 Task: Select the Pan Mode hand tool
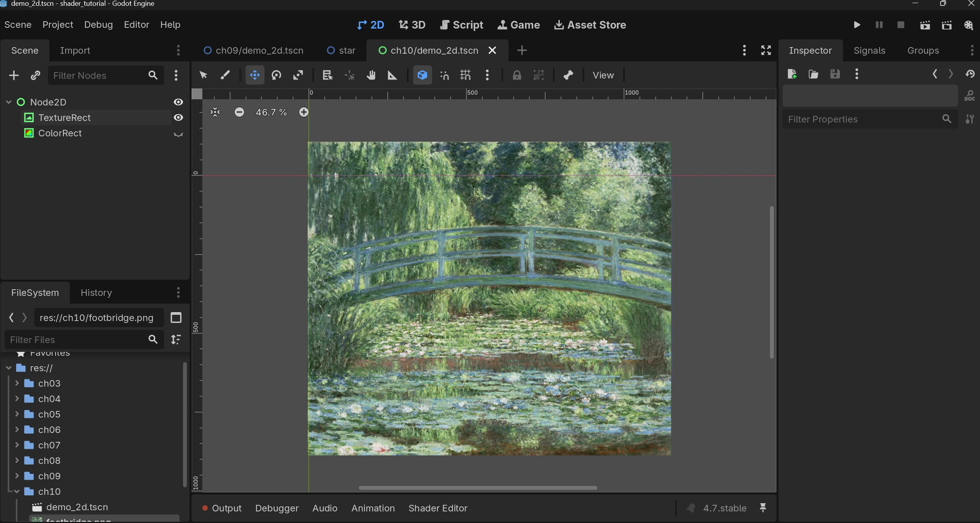tap(371, 75)
